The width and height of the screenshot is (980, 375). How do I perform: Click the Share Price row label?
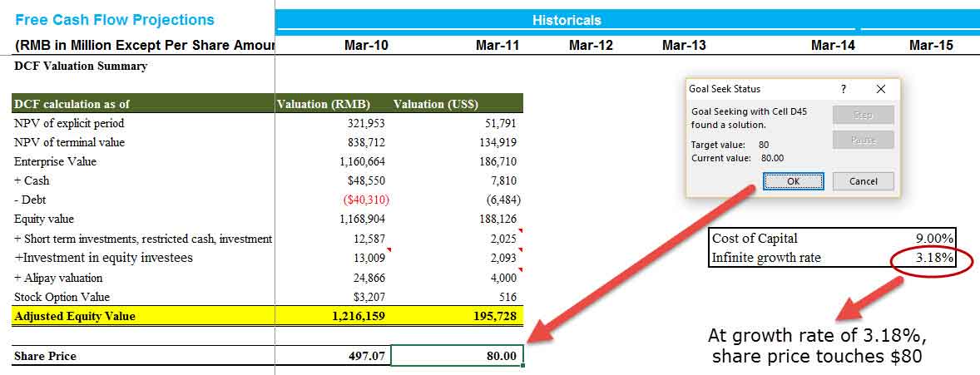(45, 356)
